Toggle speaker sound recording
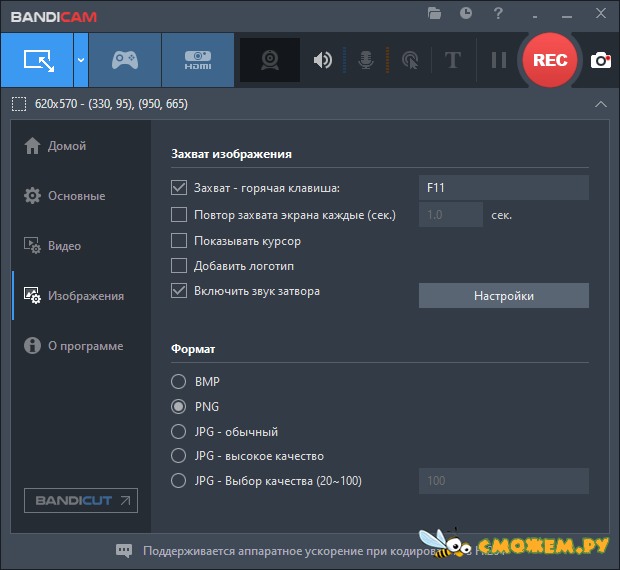 click(323, 60)
